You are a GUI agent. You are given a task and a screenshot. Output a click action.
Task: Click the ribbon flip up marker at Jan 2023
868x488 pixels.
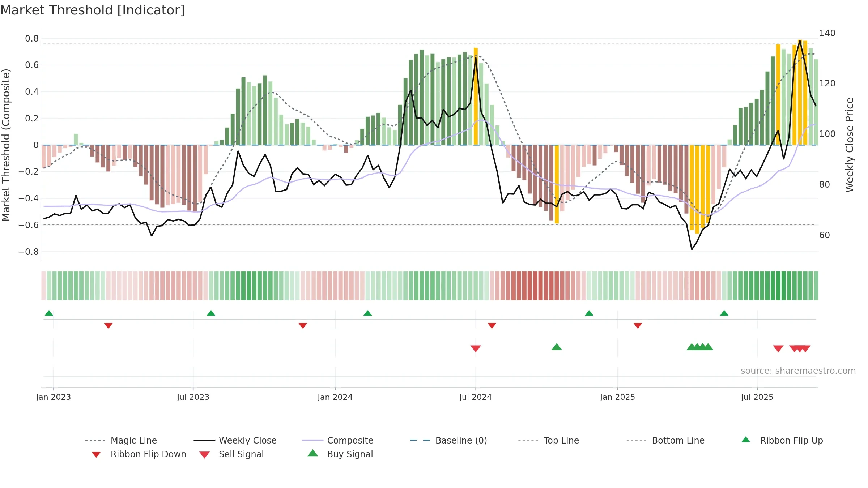[x=49, y=313]
